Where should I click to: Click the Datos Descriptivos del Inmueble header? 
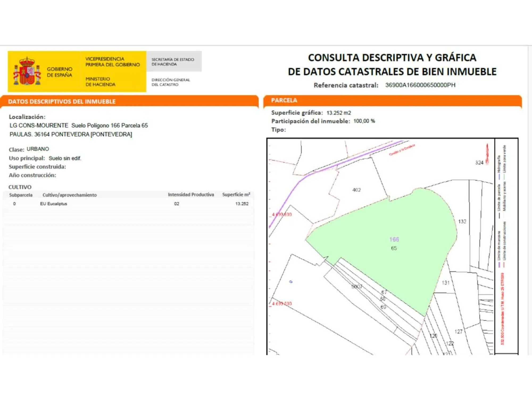coord(62,102)
